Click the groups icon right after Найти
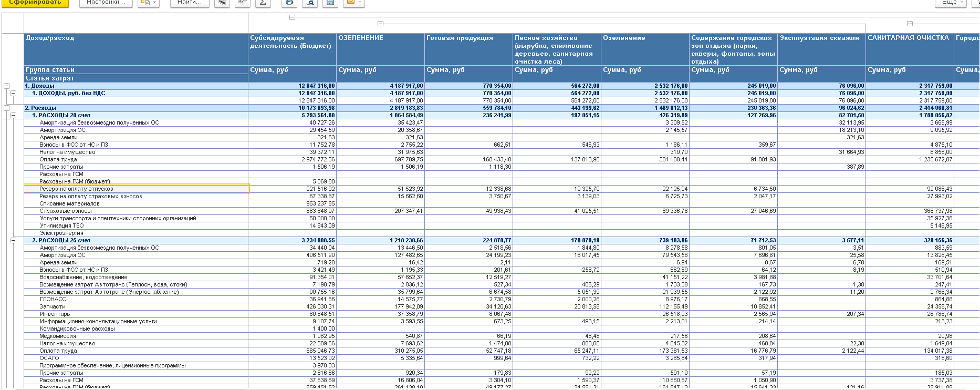This screenshot has height=390, width=980. [223, 3]
